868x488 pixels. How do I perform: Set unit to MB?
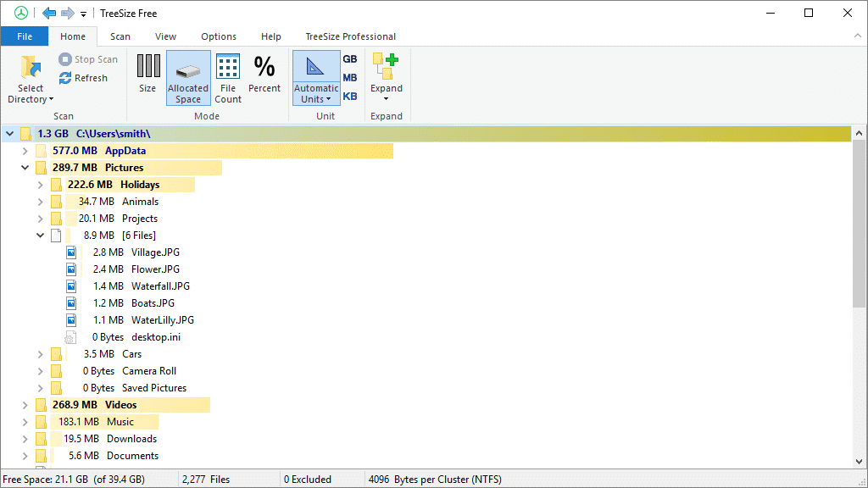tap(350, 77)
